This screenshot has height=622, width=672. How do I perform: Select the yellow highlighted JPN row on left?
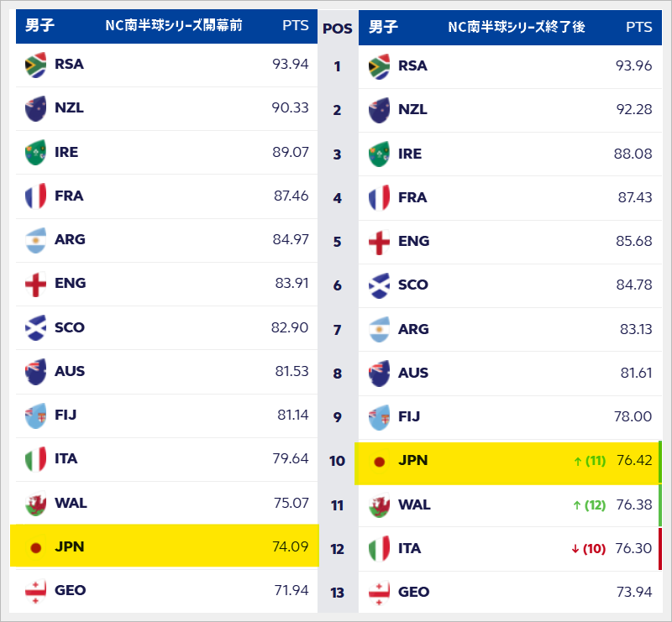(x=164, y=546)
